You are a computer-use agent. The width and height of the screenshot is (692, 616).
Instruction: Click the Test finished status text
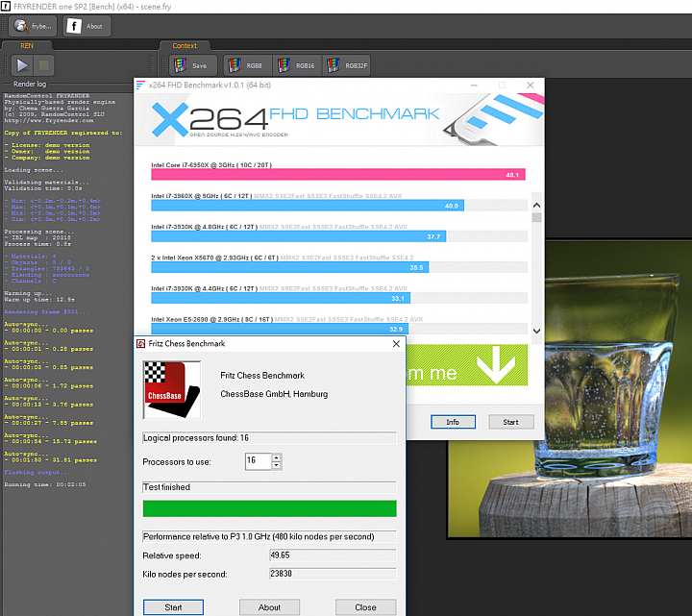click(x=166, y=487)
